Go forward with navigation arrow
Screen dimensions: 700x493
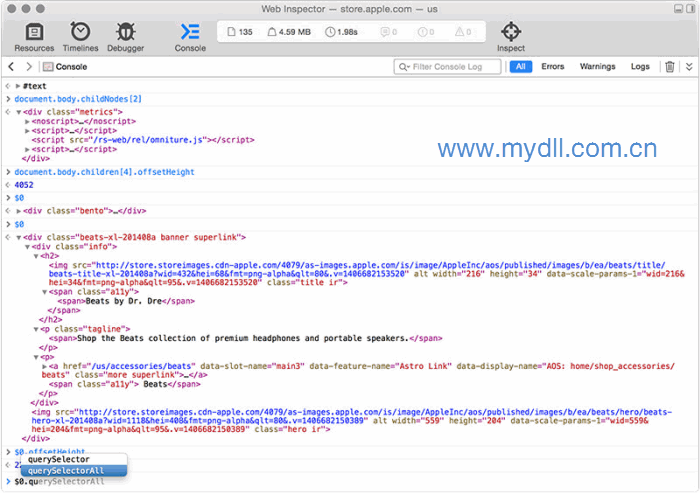pos(29,67)
